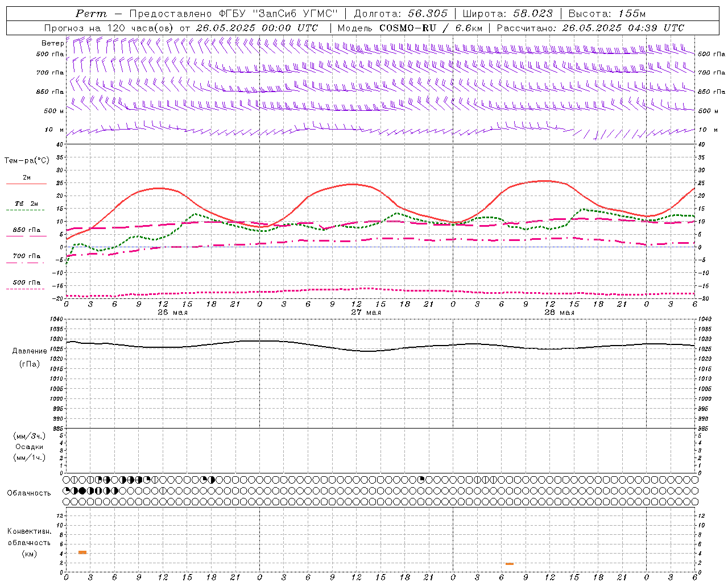Click the fully black cloud circle in middle row
This screenshot has height=582, width=728.
pos(82,490)
